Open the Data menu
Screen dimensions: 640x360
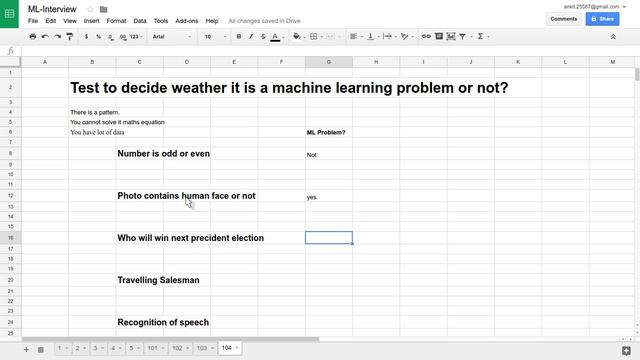[x=140, y=21]
